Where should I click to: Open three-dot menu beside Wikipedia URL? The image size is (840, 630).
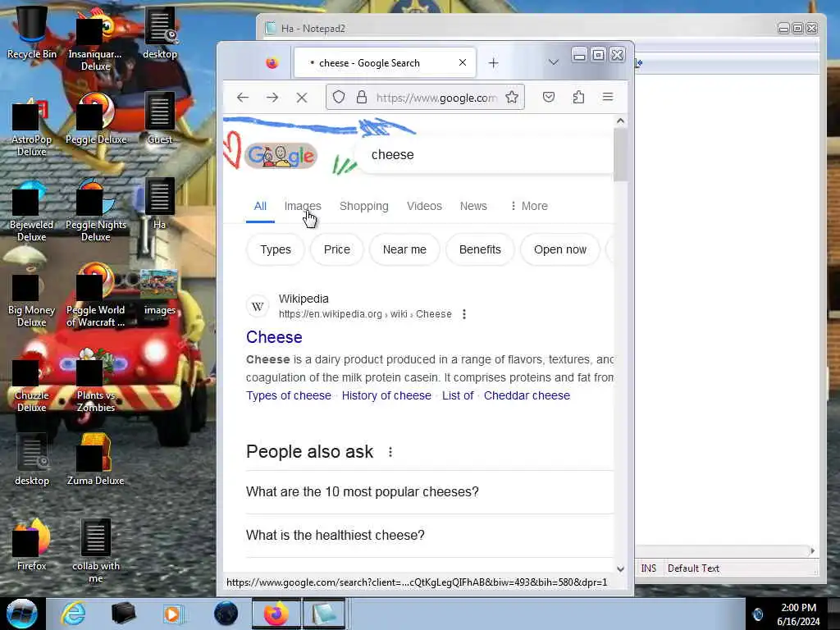click(x=464, y=314)
